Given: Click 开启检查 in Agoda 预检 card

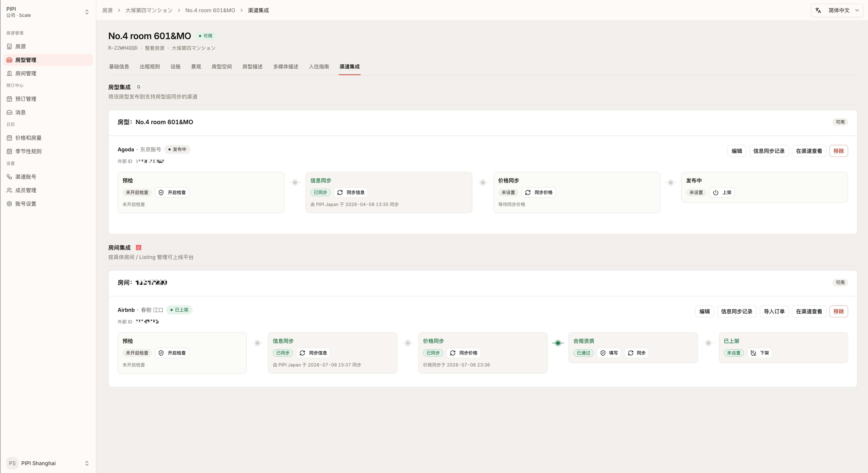Looking at the screenshot, I should [172, 192].
